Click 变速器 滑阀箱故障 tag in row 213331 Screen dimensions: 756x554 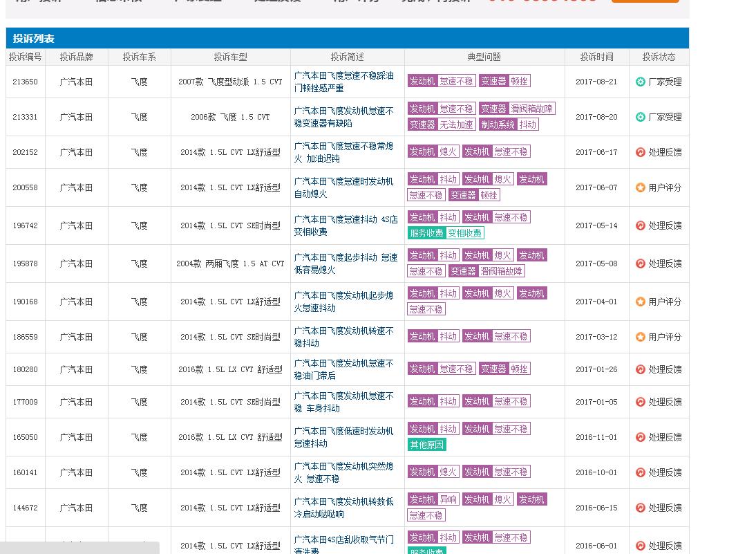pos(517,109)
